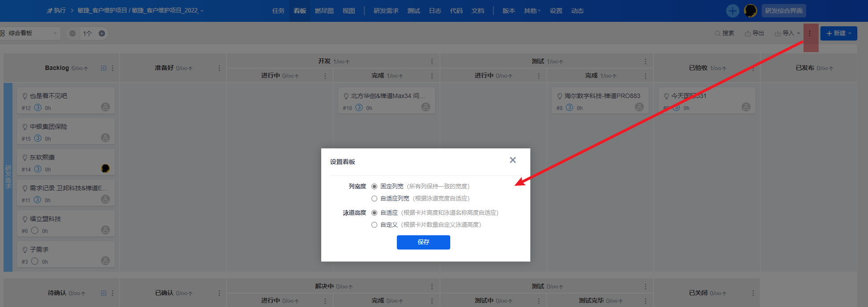
Task: Click the 新建 create button
Action: [x=839, y=33]
